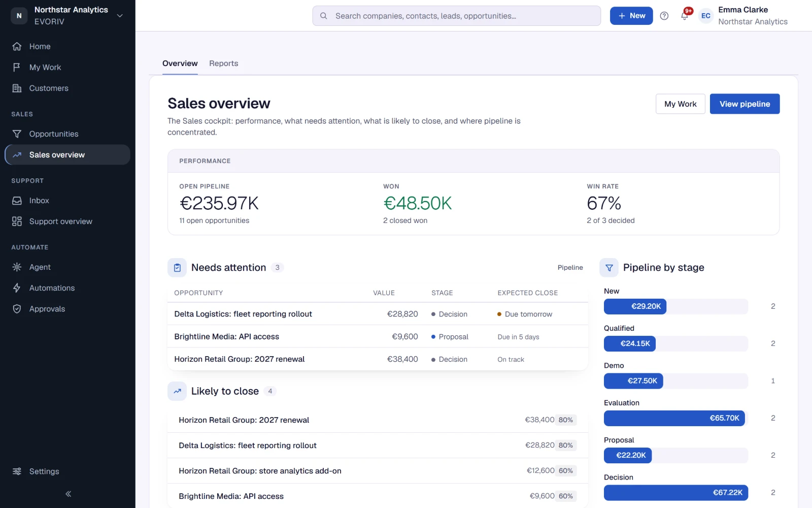The image size is (812, 508).
Task: Click the Automations lightning icon
Action: pos(17,288)
